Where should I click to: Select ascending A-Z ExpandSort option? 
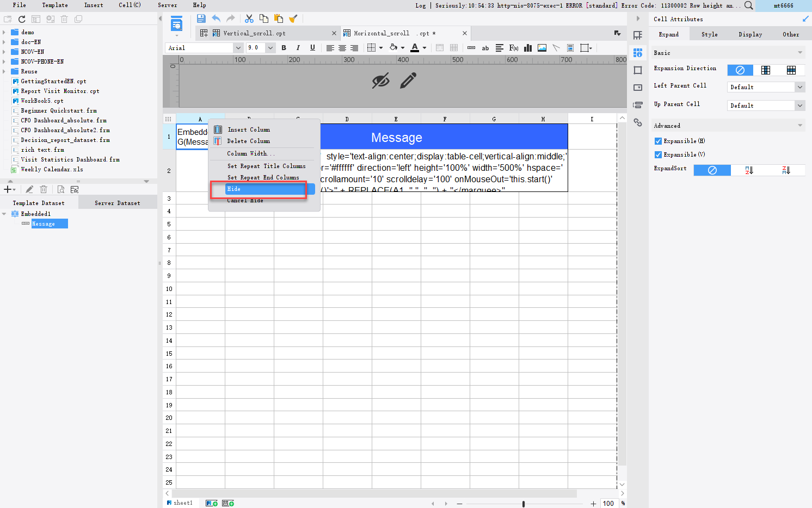click(x=749, y=170)
